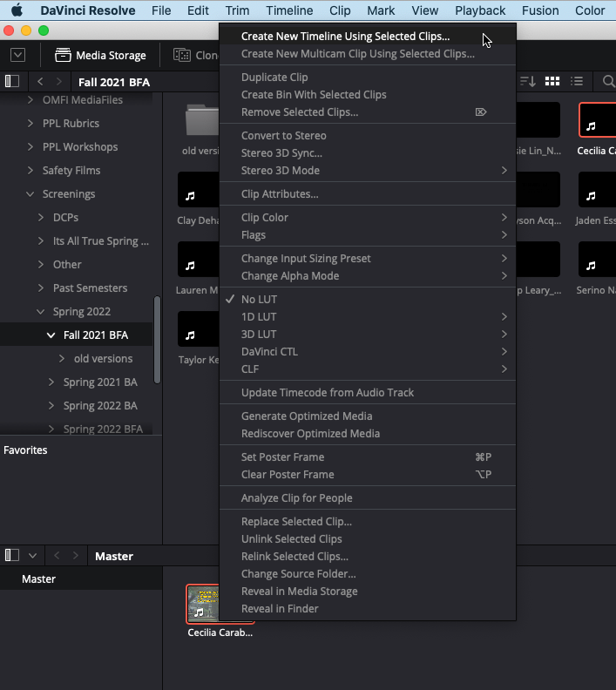Click the Clone tool icon

point(182,56)
